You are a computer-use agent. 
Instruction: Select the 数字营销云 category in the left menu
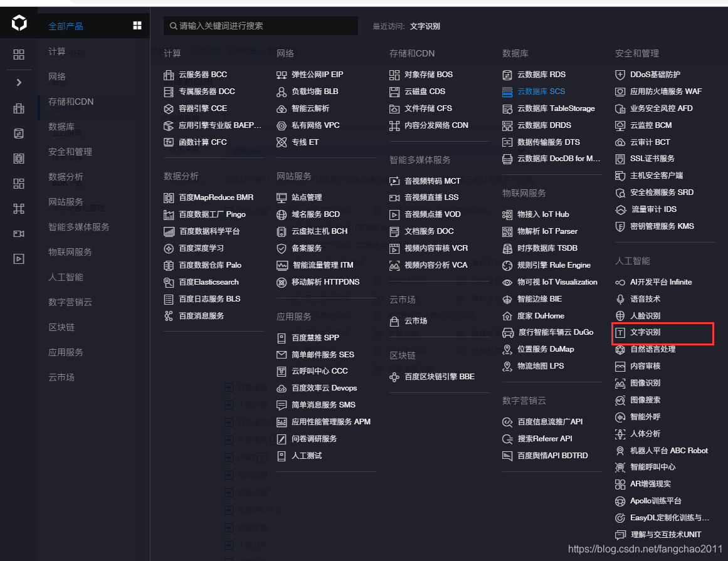tap(70, 302)
